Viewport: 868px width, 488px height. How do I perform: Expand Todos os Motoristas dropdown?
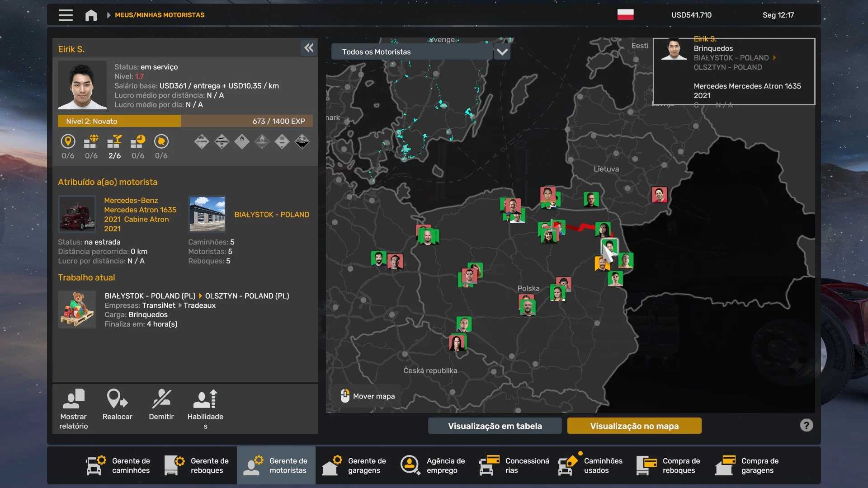tap(502, 52)
